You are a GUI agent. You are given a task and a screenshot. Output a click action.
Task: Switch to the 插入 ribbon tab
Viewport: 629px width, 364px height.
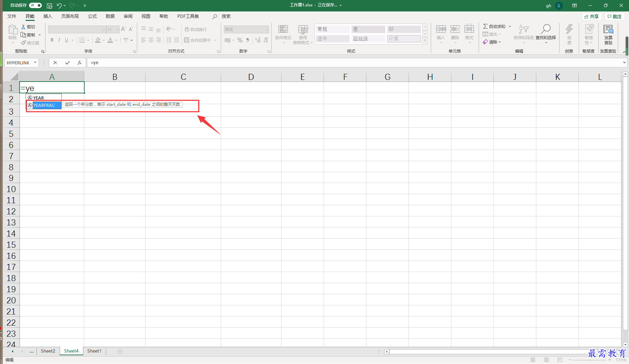pos(48,16)
